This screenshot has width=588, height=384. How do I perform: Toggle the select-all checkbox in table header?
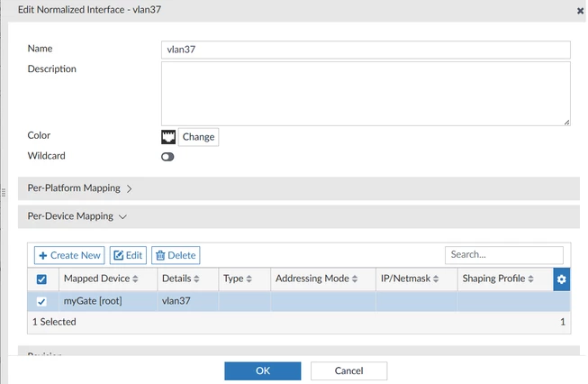point(41,279)
